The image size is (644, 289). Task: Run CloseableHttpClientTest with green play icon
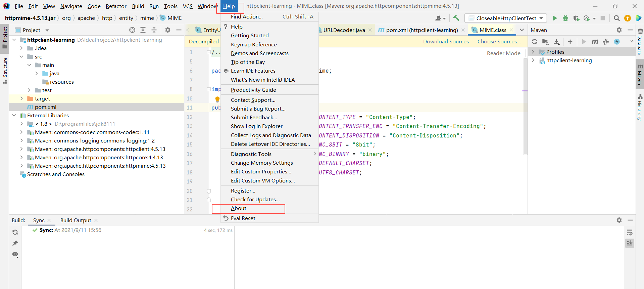[x=555, y=18]
